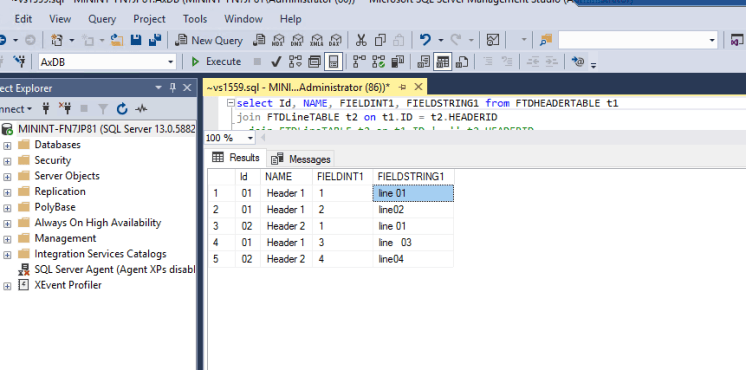The image size is (746, 370).
Task: Click the Execute button
Action: pos(216,61)
